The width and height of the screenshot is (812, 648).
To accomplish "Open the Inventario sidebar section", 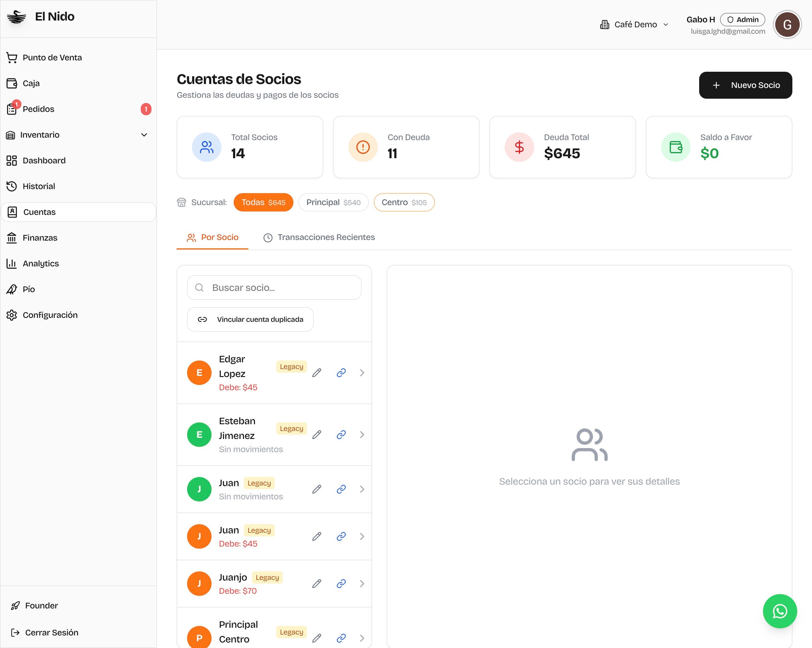I will 78,135.
